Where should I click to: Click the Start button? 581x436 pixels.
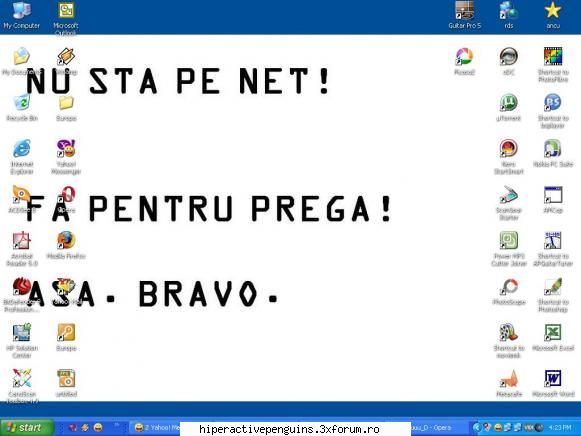tap(26, 427)
